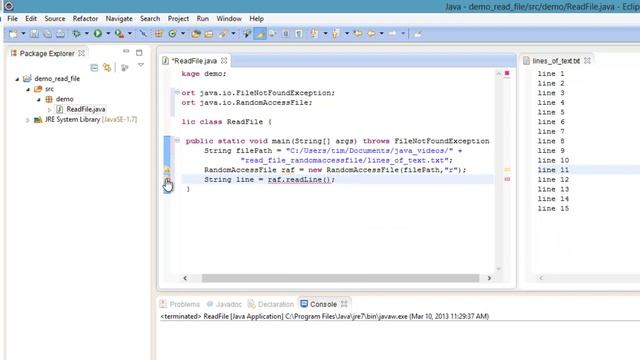Image resolution: width=640 pixels, height=360 pixels.
Task: Click the Save icon in toolbar
Action: point(34,34)
